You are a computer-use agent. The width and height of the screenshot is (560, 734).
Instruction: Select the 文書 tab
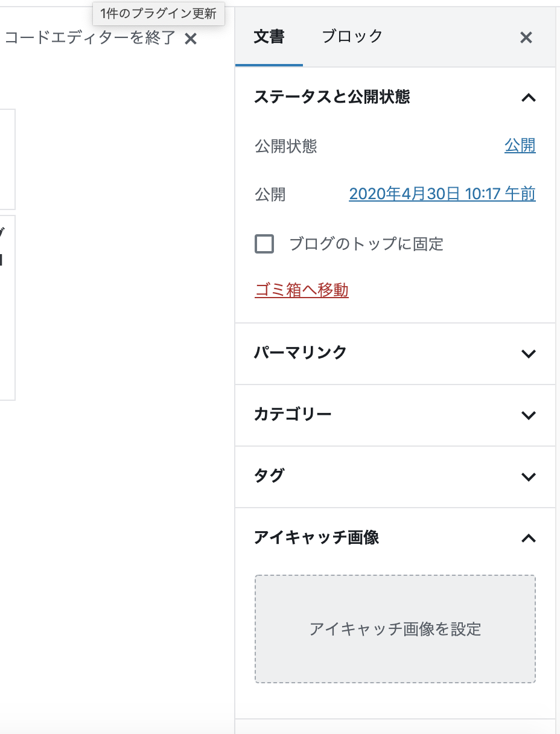[x=269, y=36]
